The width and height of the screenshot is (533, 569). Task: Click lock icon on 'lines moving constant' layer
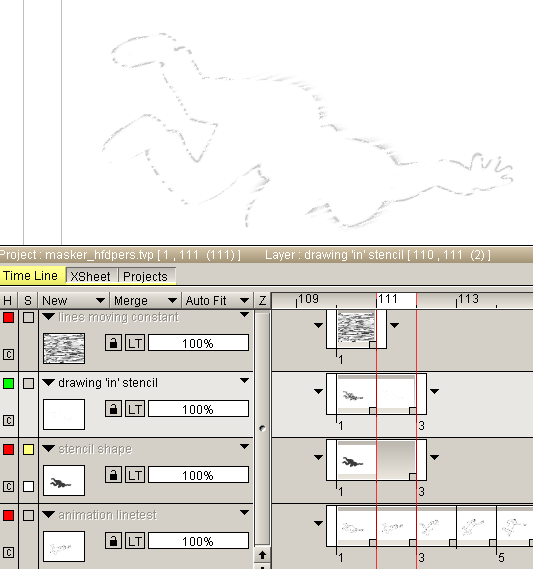point(113,343)
